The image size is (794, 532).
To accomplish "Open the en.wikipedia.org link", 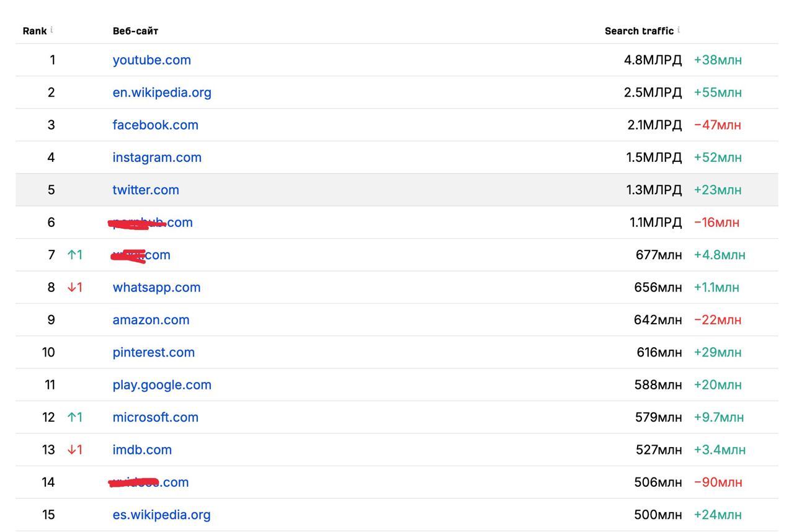I will 162,92.
